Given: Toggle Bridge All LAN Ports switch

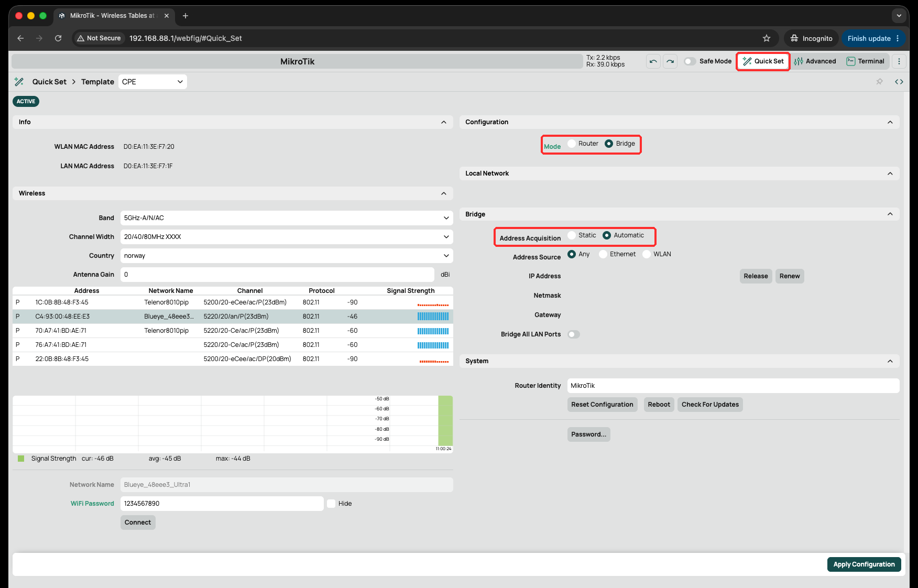Looking at the screenshot, I should pyautogui.click(x=574, y=334).
